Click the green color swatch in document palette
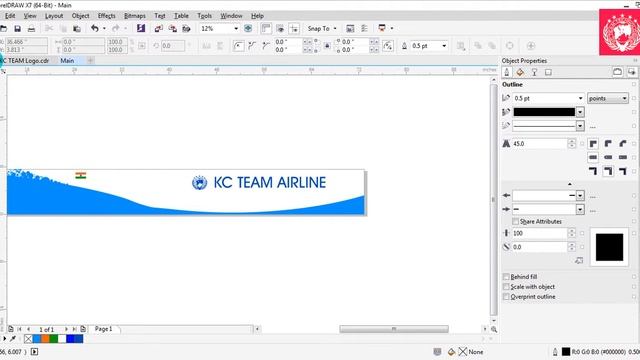The width and height of the screenshot is (640, 360). pos(53,338)
